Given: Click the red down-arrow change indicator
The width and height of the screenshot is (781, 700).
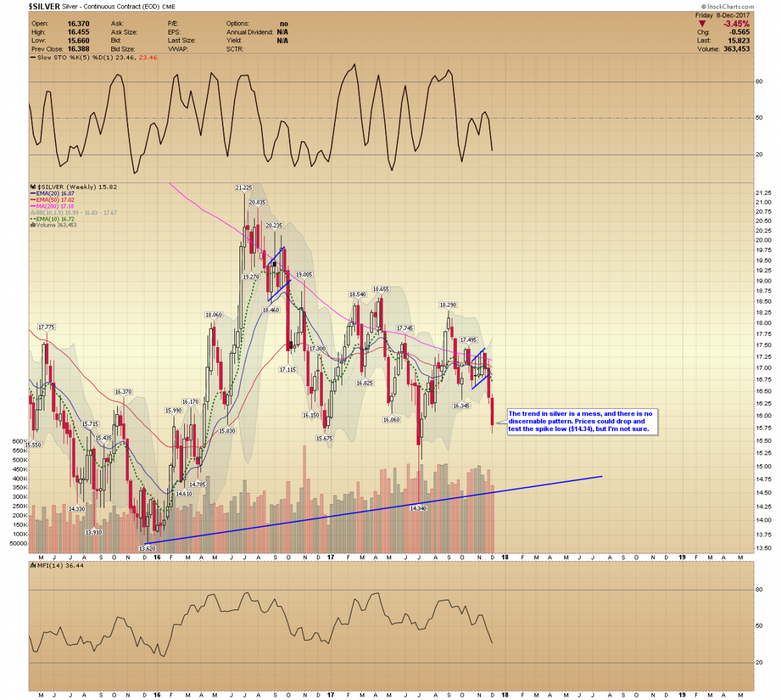Looking at the screenshot, I should (702, 24).
